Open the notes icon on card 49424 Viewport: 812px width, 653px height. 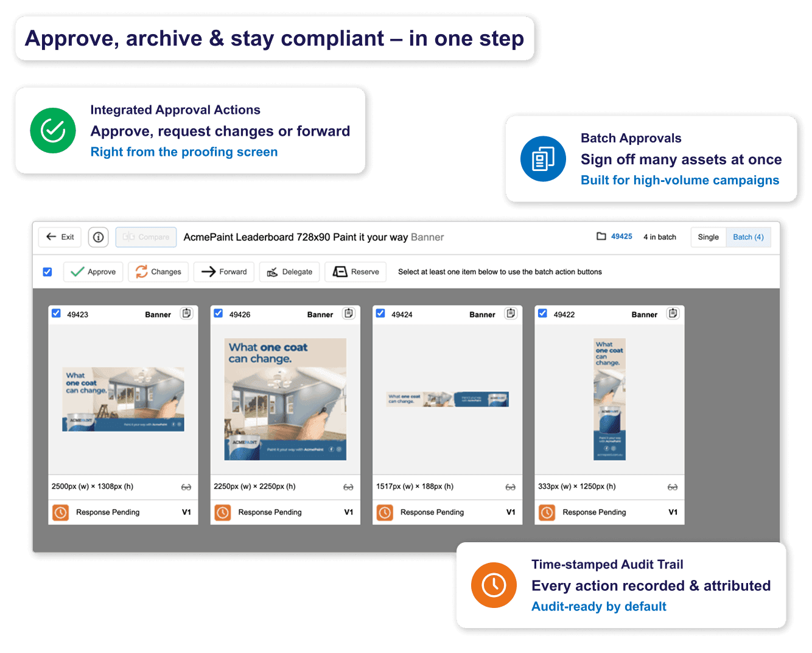511,313
